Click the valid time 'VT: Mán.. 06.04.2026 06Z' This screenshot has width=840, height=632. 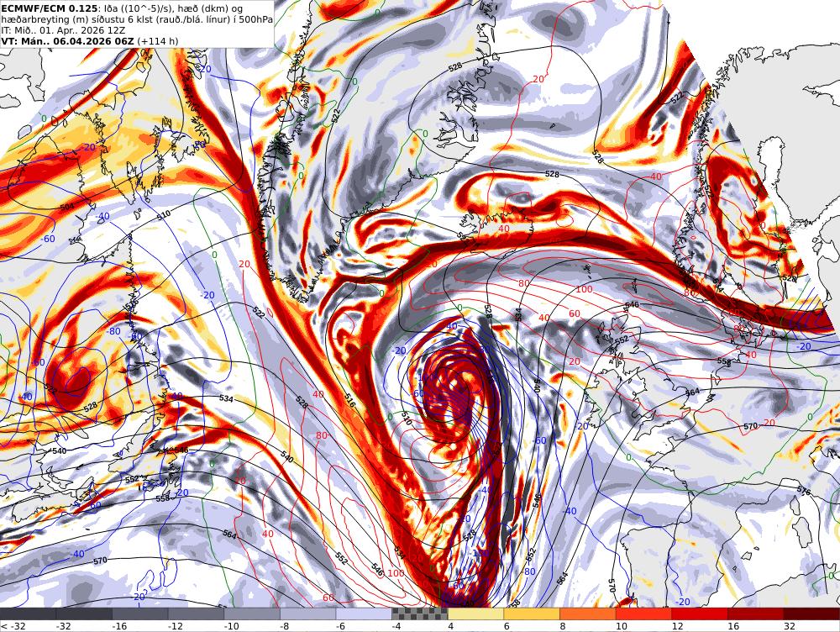point(67,41)
